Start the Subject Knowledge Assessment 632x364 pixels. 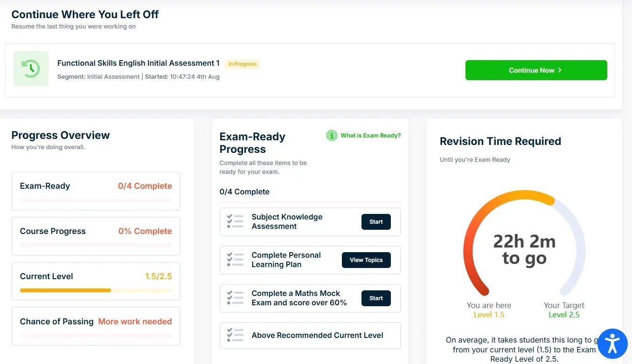pyautogui.click(x=376, y=222)
